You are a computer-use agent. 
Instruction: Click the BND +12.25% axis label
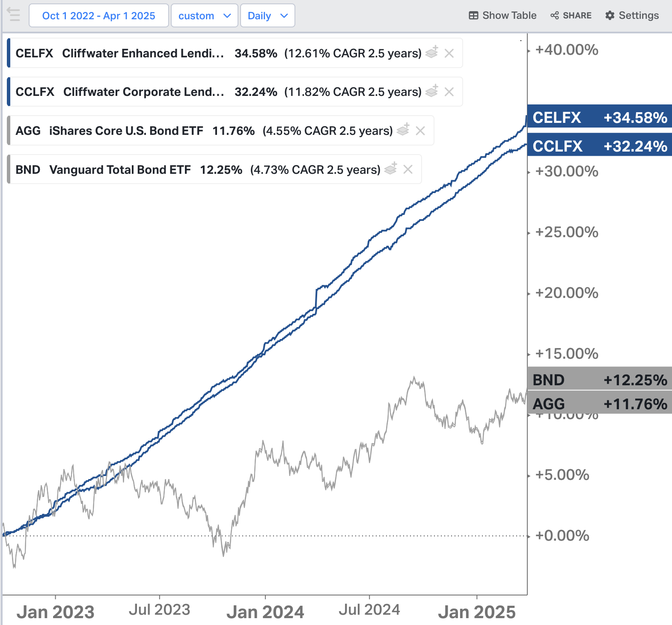point(600,379)
